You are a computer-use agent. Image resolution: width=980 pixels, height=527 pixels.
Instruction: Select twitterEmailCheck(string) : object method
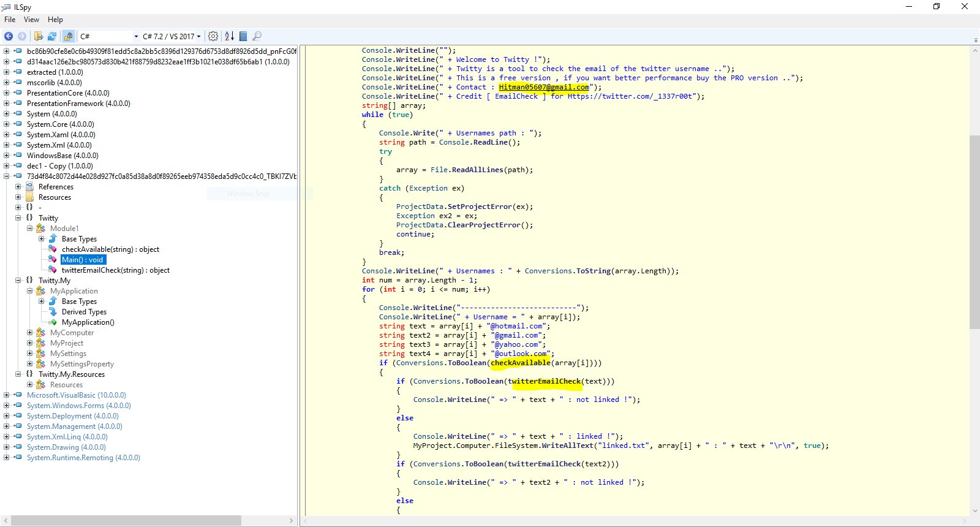pos(116,270)
